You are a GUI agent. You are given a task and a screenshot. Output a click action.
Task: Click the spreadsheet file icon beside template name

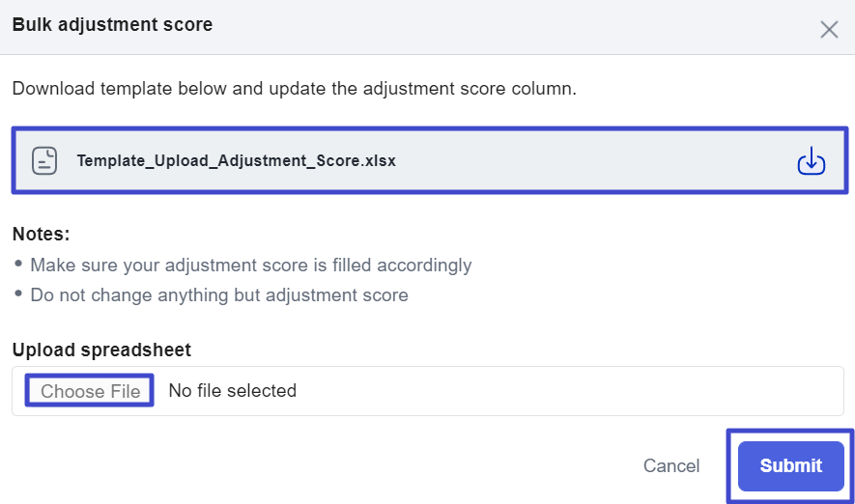click(44, 160)
